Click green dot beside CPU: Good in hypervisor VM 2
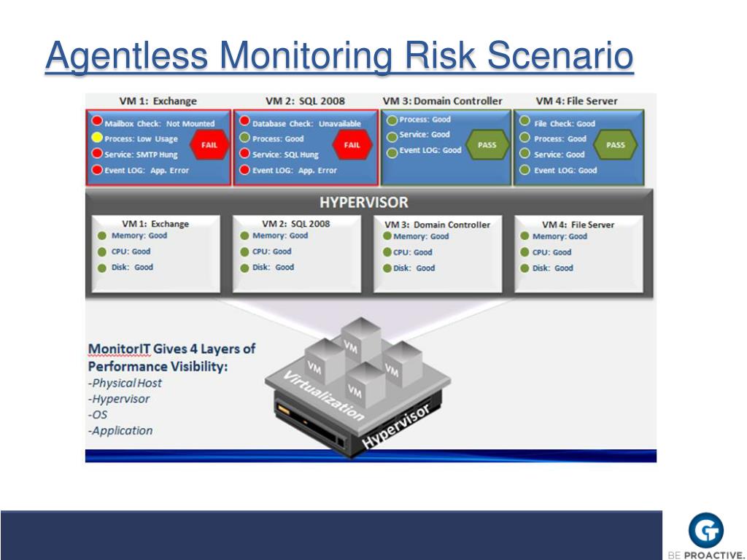The height and width of the screenshot is (560, 747). coord(244,252)
